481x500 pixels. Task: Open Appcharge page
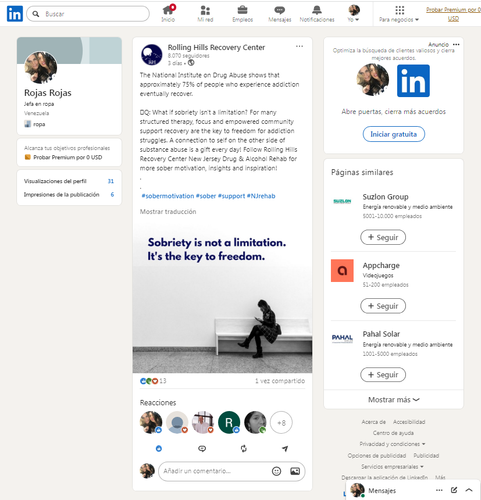tap(381, 266)
